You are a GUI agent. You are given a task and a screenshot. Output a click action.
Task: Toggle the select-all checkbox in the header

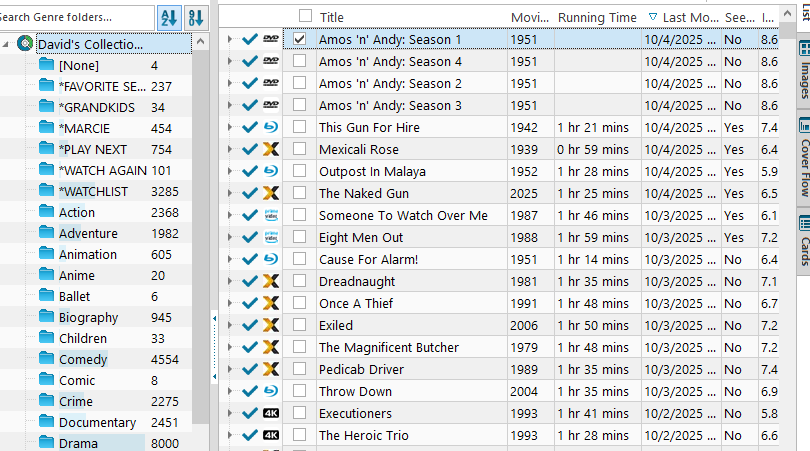[305, 16]
